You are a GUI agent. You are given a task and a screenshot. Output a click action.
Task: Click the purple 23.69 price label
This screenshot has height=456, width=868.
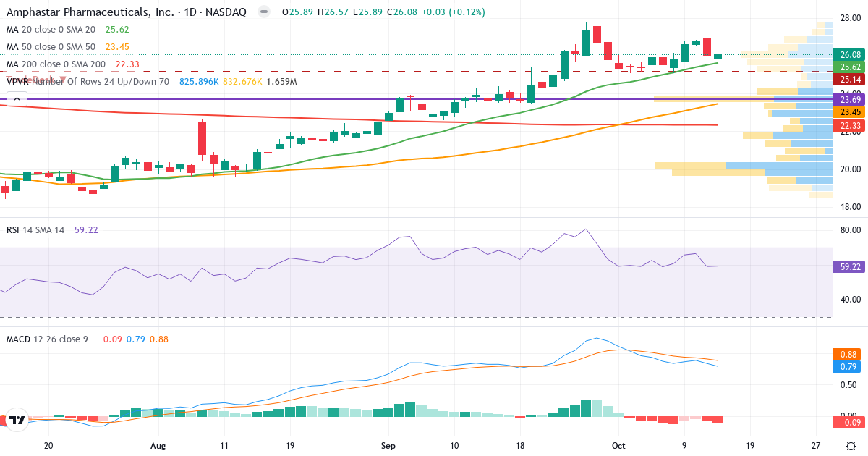(x=849, y=99)
